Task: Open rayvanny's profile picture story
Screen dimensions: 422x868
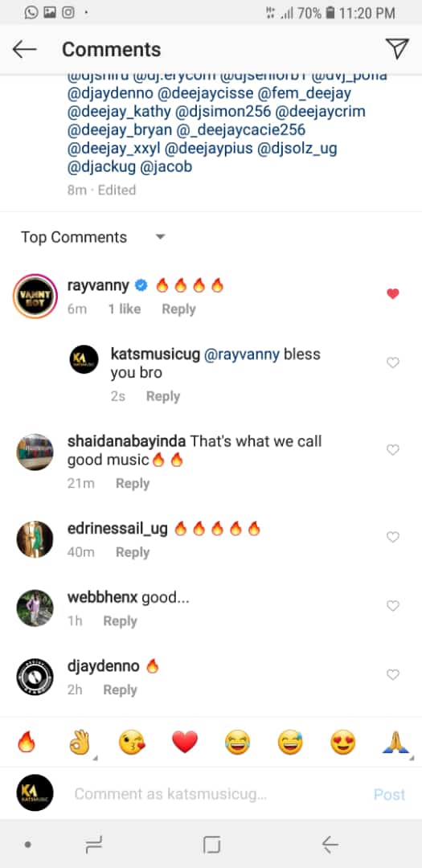Action: click(35, 296)
